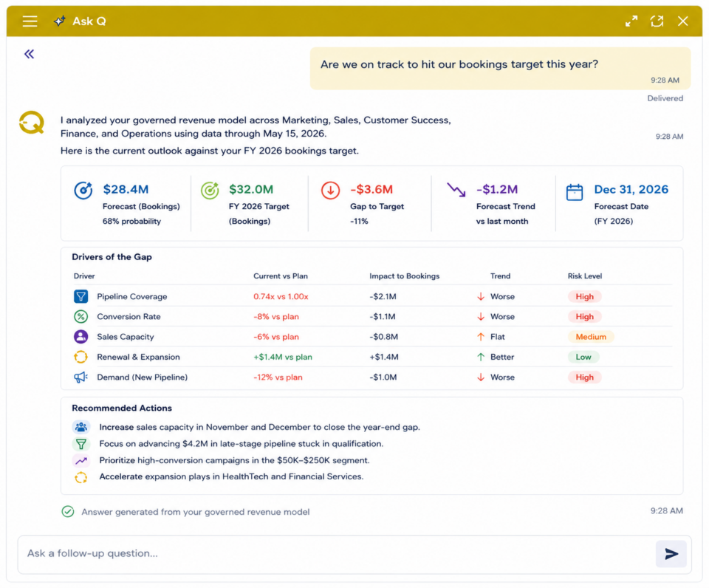Click the Forecast Bookings target icon

tap(83, 191)
